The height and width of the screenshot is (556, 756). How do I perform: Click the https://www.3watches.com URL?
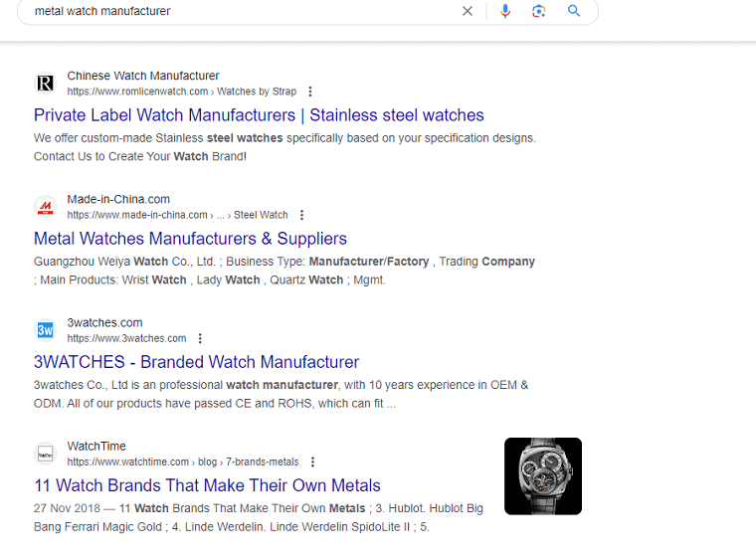tap(126, 338)
